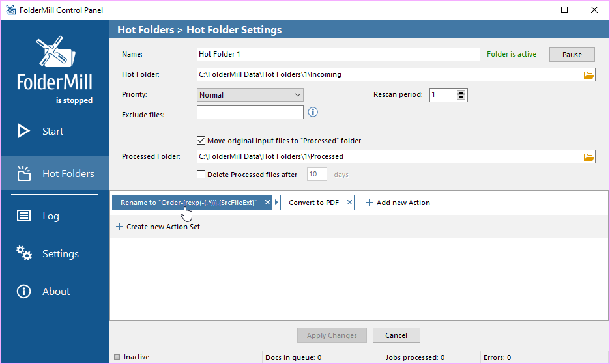Image resolution: width=610 pixels, height=364 pixels.
Task: Click the 'Folder is active' status text
Action: pyautogui.click(x=511, y=54)
